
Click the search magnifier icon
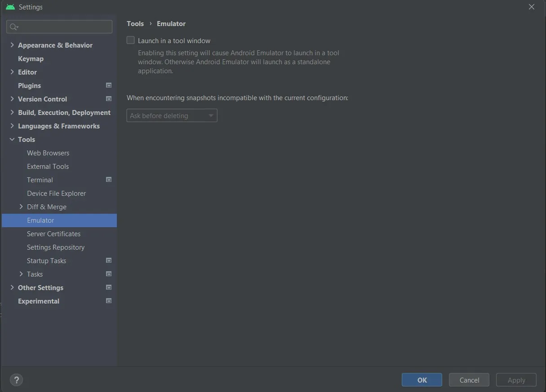pyautogui.click(x=13, y=27)
